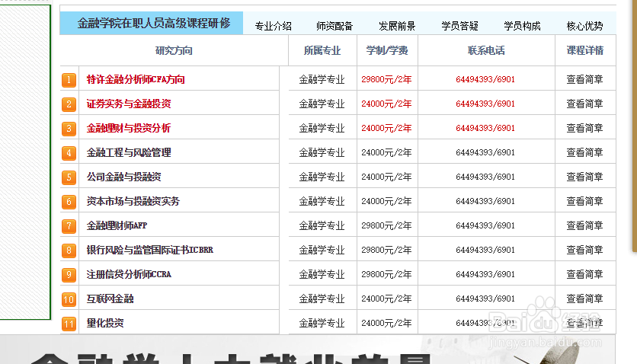Click the phone number in 公司金融与投融资 row
This screenshot has height=364, width=637.
tap(485, 177)
